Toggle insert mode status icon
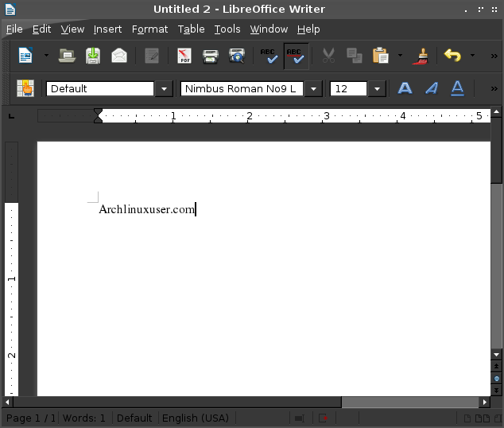The image size is (504, 428). [x=300, y=418]
